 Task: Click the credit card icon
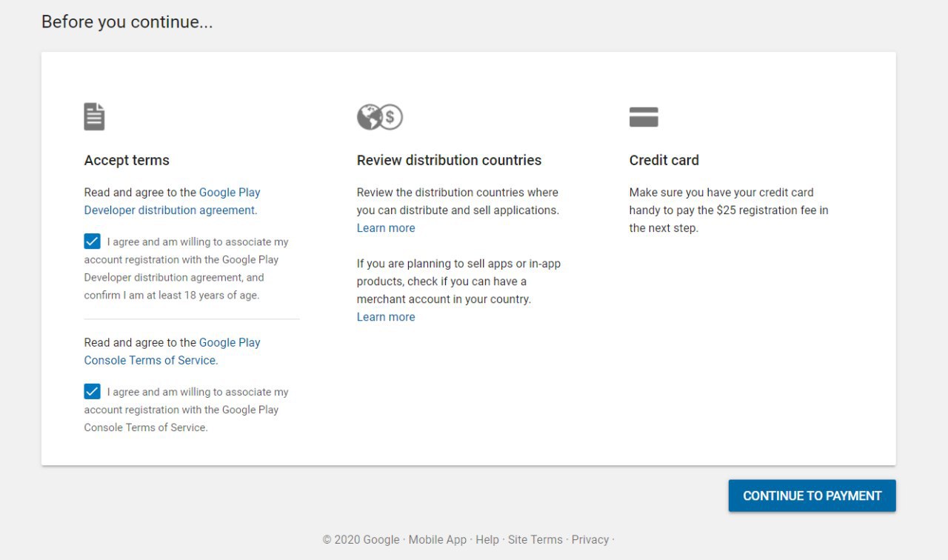click(644, 117)
